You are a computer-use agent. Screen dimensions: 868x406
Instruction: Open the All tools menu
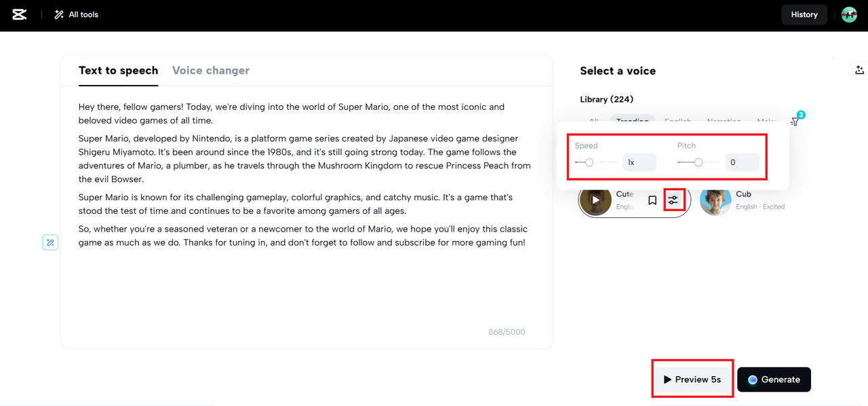click(x=76, y=14)
